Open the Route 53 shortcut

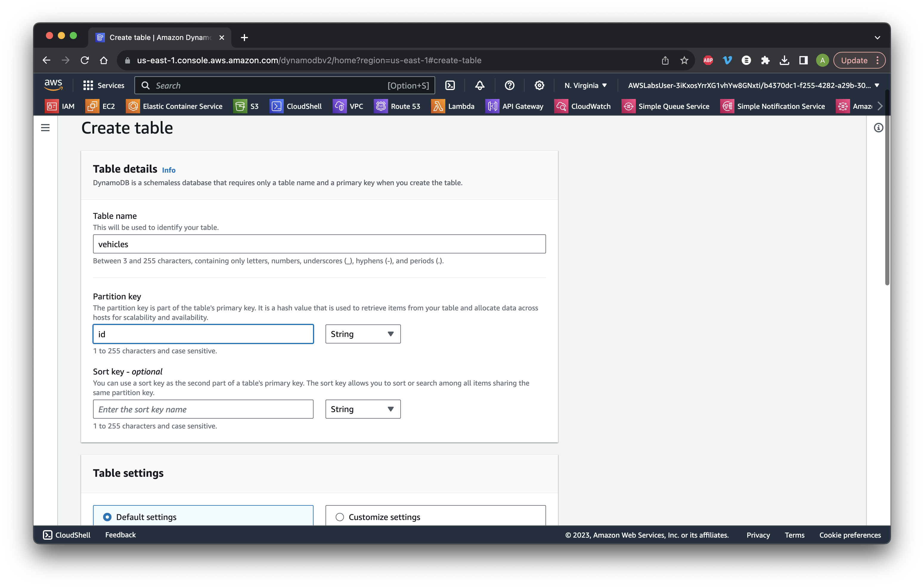(397, 106)
